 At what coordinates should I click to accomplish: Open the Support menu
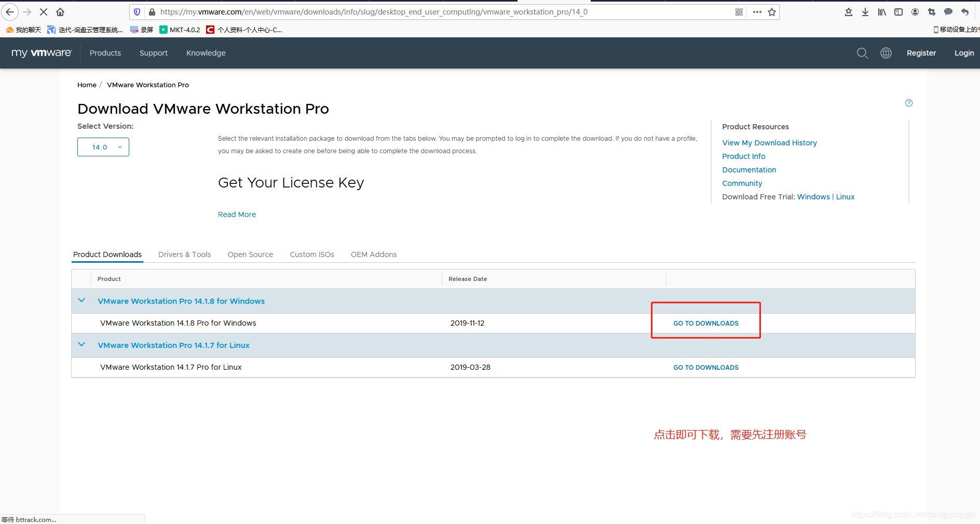coord(154,53)
